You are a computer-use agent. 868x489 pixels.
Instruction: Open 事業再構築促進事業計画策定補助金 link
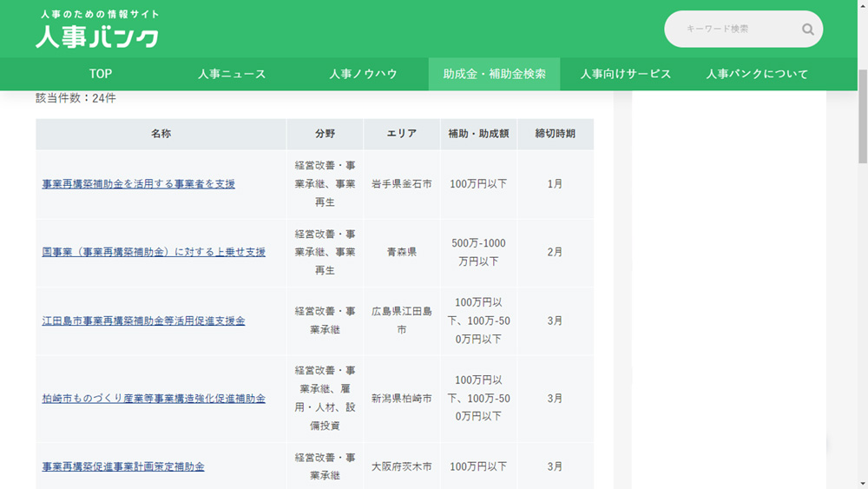(x=123, y=467)
